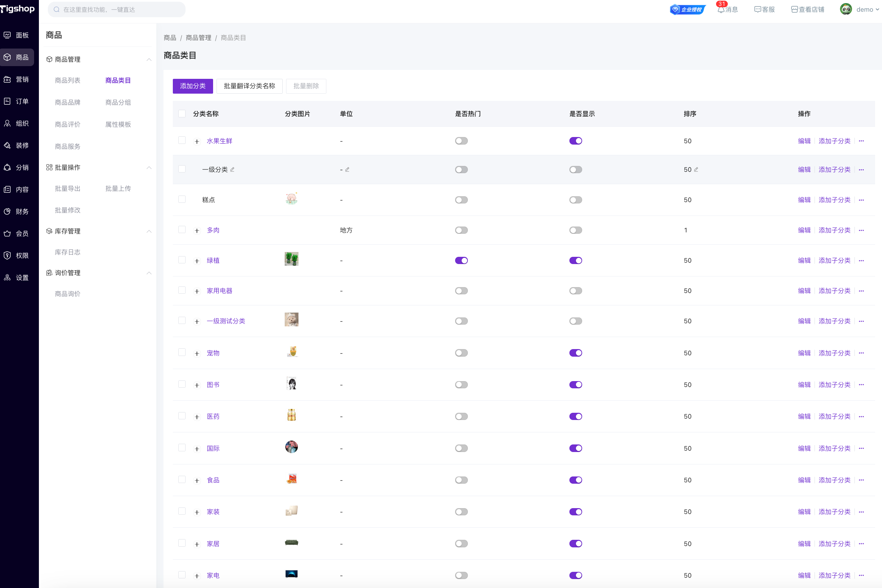This screenshot has width=882, height=588.
Task: Click 添加子分类 link for 宠物
Action: [834, 353]
